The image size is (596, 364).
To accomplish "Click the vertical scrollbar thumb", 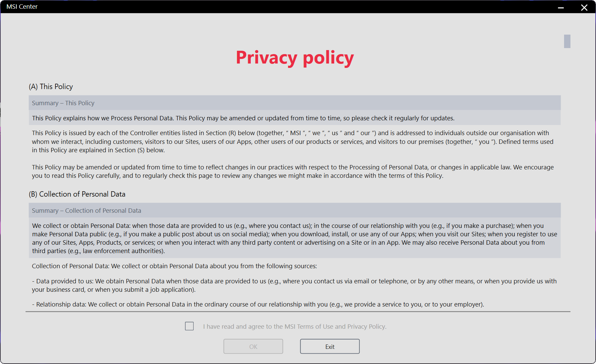I will [x=567, y=41].
